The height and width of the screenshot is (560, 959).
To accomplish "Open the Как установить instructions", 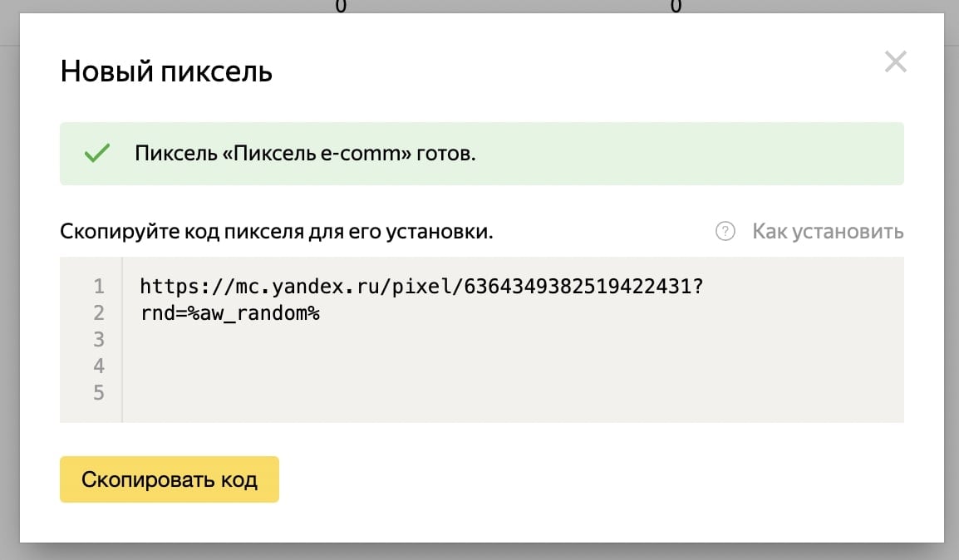I will (828, 232).
